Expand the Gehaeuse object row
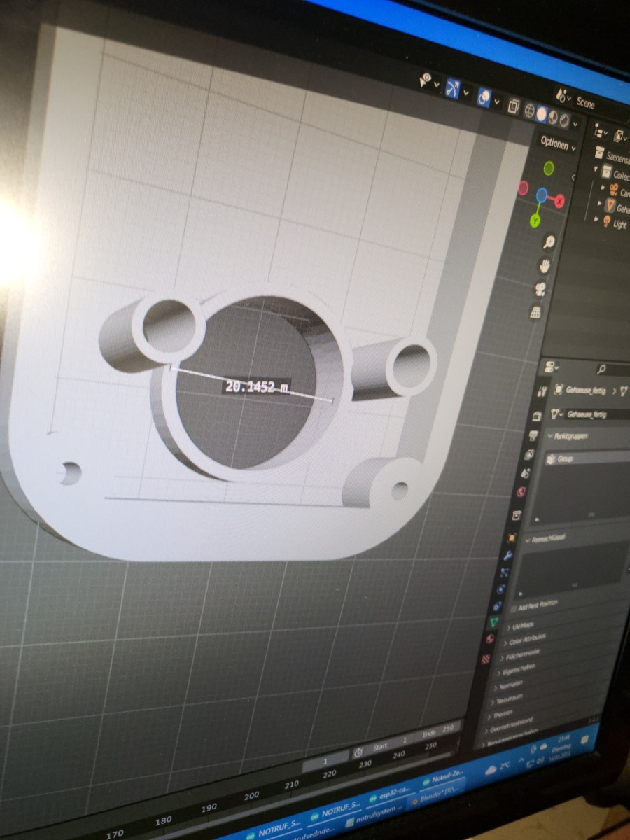This screenshot has height=840, width=630. 600,203
